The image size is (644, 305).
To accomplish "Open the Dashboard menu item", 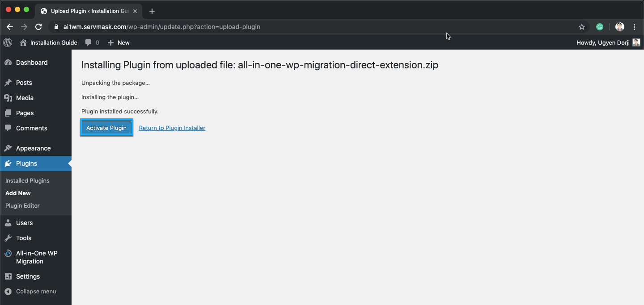I will tap(31, 63).
